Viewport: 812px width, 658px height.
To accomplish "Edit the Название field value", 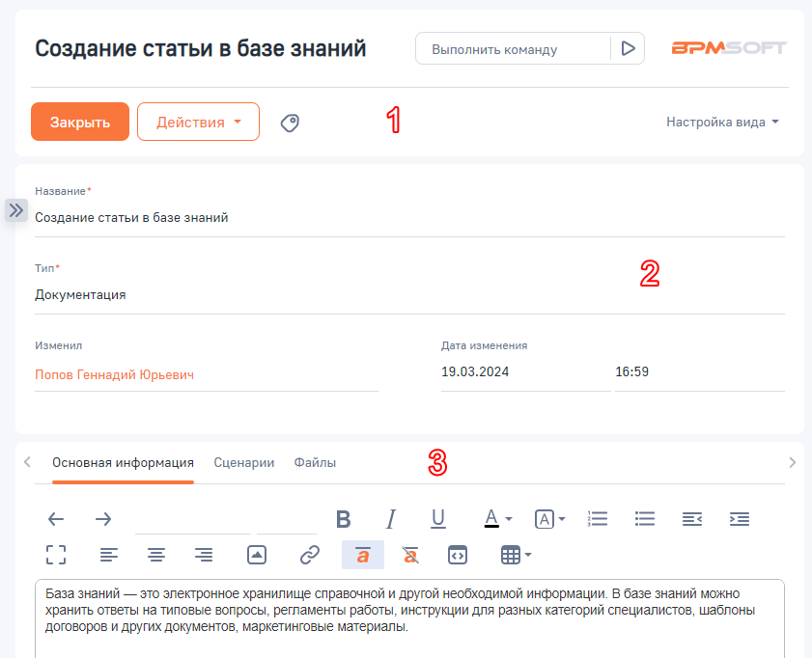I will (x=409, y=218).
